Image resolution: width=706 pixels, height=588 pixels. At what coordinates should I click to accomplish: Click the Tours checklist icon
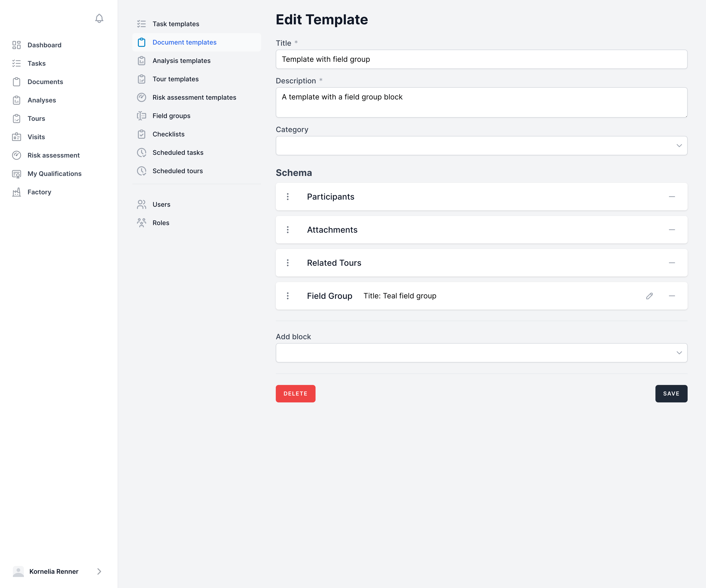17,119
